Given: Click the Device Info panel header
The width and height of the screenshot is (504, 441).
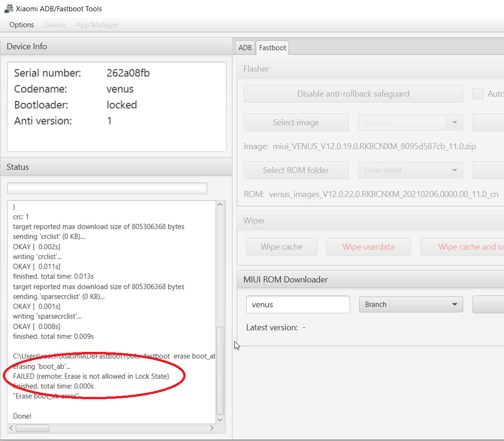Looking at the screenshot, I should click(x=116, y=46).
